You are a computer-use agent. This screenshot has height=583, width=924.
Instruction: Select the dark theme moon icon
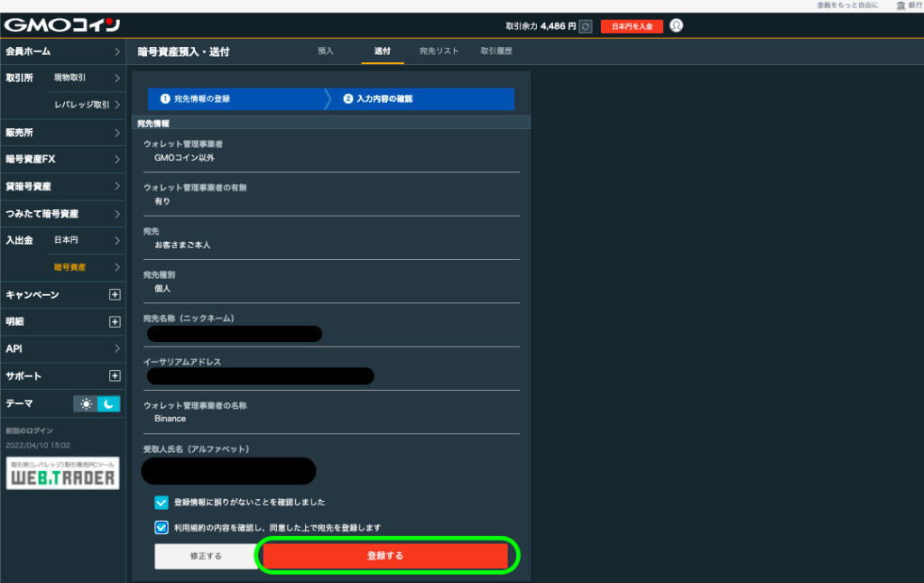[109, 403]
